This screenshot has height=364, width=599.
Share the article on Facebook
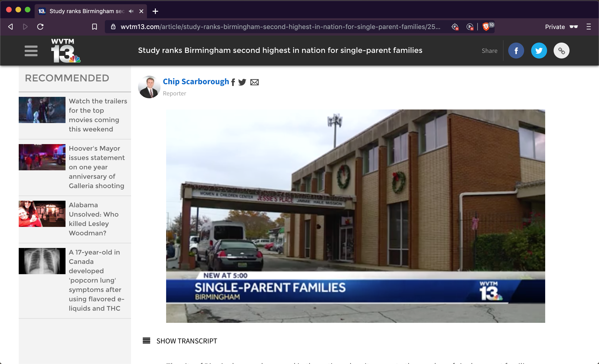516,50
